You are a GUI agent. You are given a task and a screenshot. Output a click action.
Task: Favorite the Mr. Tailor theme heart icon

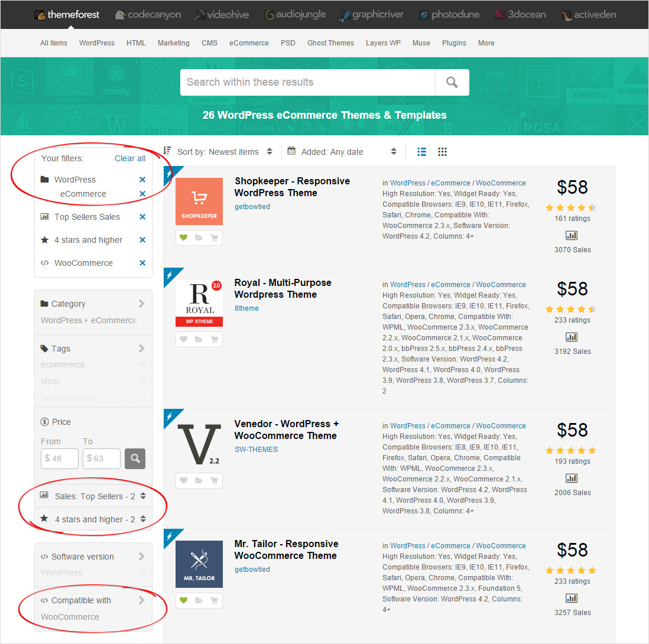click(183, 600)
